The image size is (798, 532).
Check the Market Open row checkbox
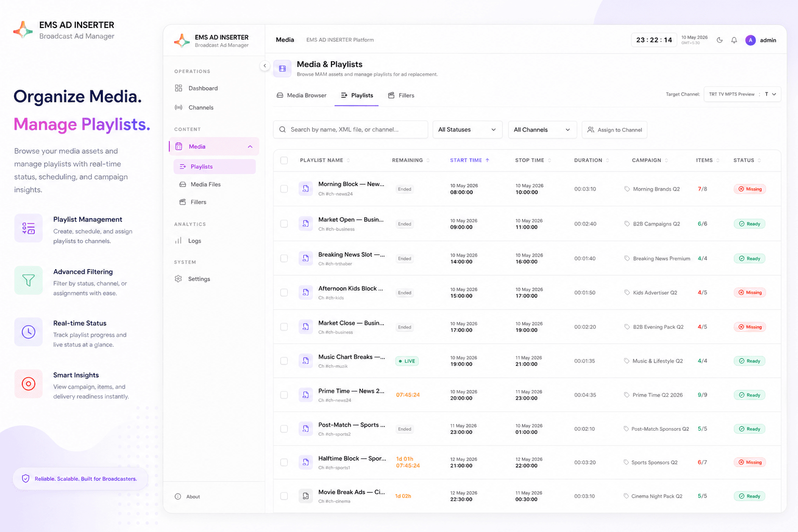(284, 223)
